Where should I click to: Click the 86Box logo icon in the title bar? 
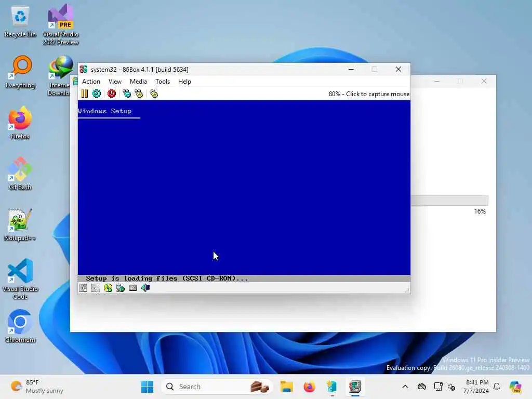pyautogui.click(x=84, y=69)
